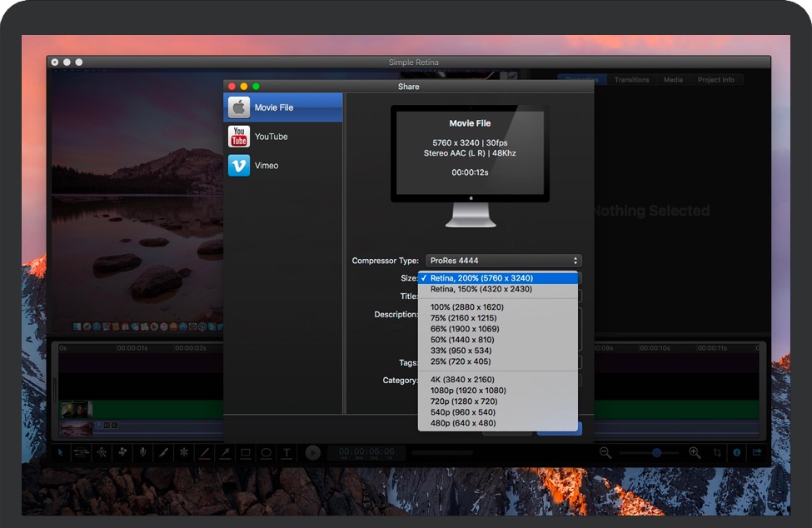Screen dimensions: 812x528
Task: Choose 1080p (1920 x 1080) size option
Action: (x=468, y=391)
